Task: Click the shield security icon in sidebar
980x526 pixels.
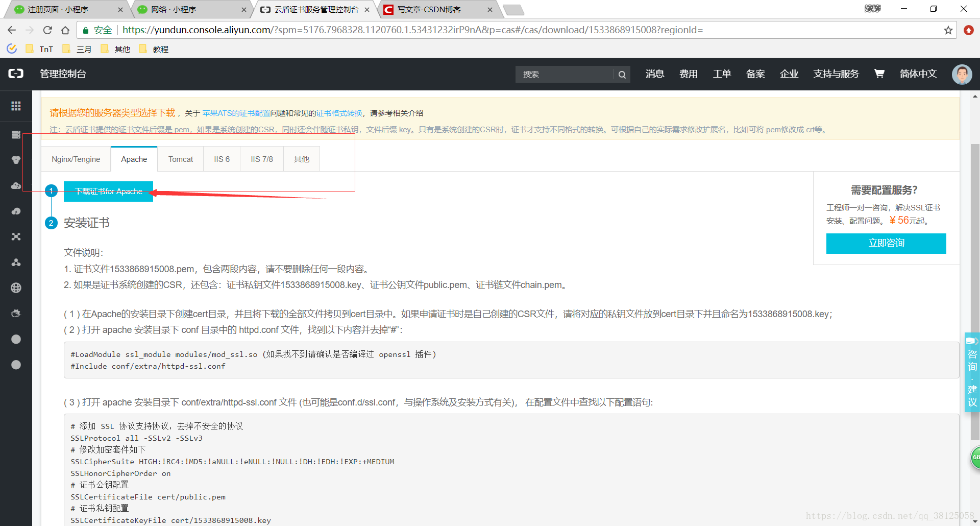Action: [16, 160]
